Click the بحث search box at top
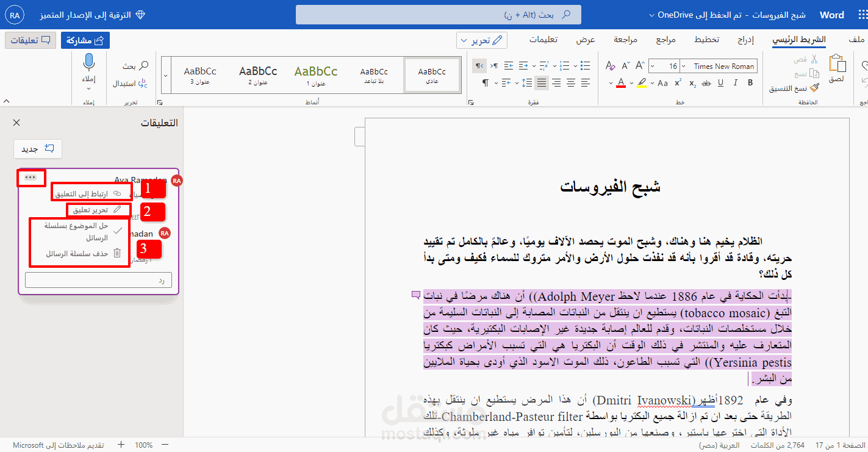This screenshot has height=452, width=868. pyautogui.click(x=438, y=15)
